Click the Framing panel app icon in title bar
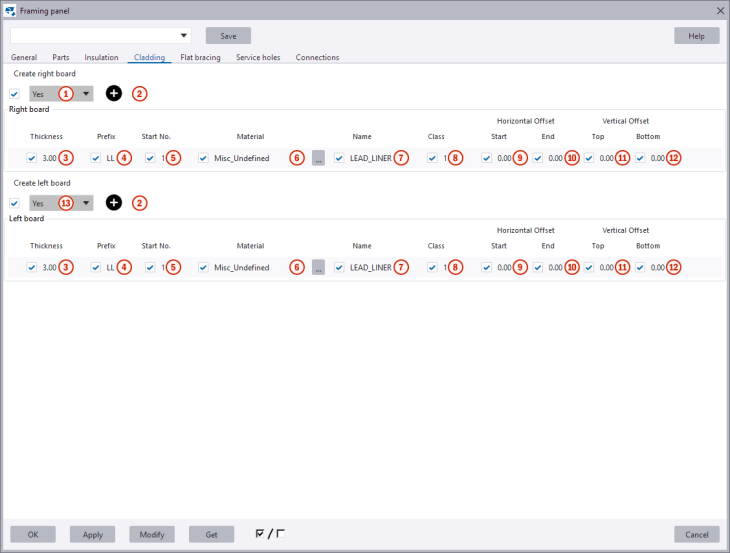Screen dimensions: 730x553 [x=10, y=10]
